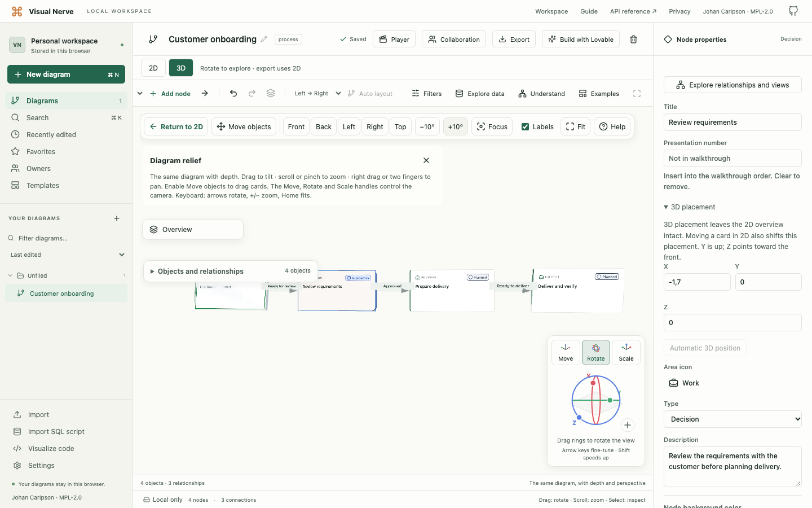This screenshot has width=812, height=508.
Task: Click the Z axis handle on rotation sphere
Action: [x=579, y=418]
